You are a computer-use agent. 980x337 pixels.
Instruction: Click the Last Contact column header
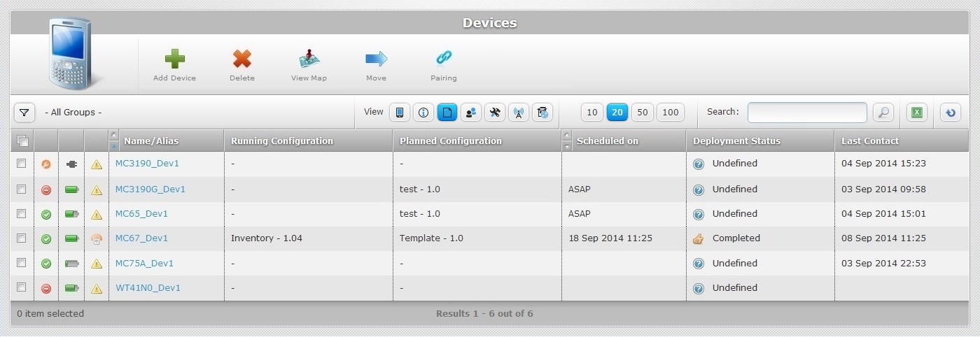(870, 141)
